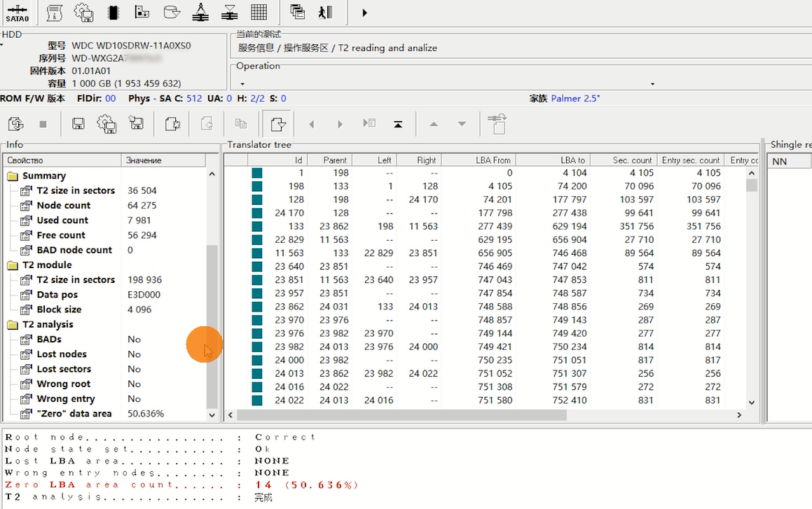This screenshot has width=812, height=509.
Task: Select translator row with Id 11 563
Action: [486, 253]
